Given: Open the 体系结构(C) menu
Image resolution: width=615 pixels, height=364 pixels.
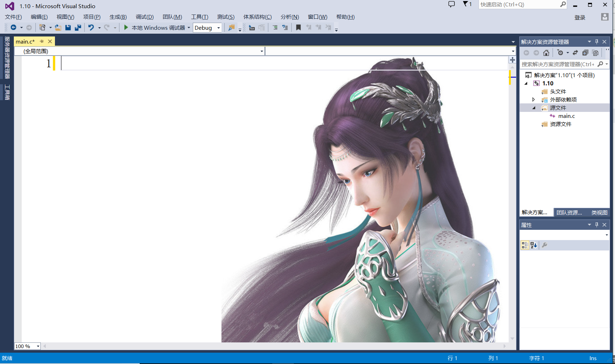Looking at the screenshot, I should (x=258, y=17).
